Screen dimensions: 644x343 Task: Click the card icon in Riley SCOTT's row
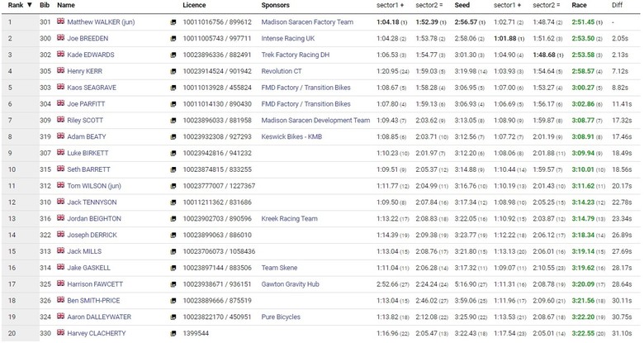(173, 120)
